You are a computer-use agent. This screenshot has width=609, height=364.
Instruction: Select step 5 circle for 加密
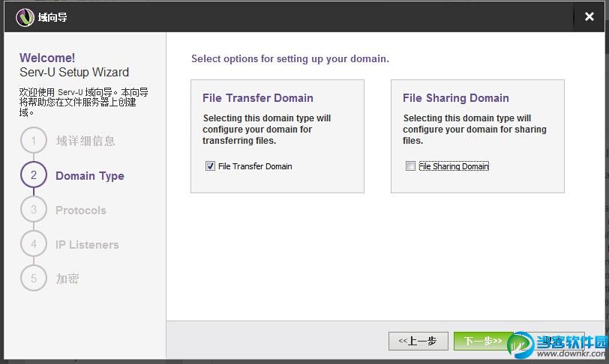point(34,278)
